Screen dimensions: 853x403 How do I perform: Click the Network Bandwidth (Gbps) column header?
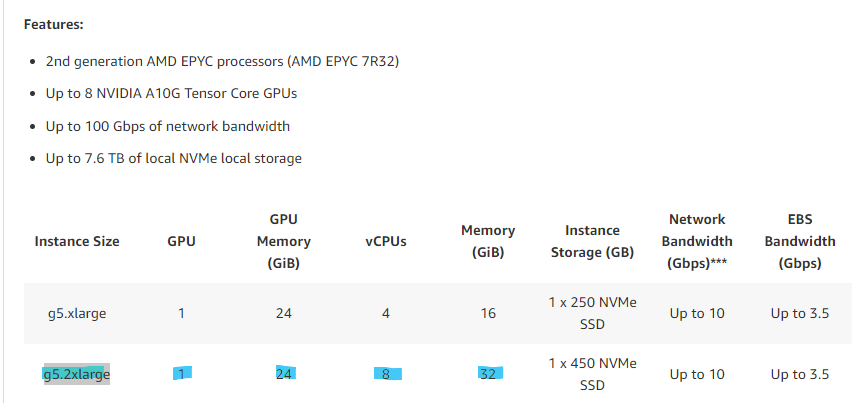pyautogui.click(x=699, y=241)
